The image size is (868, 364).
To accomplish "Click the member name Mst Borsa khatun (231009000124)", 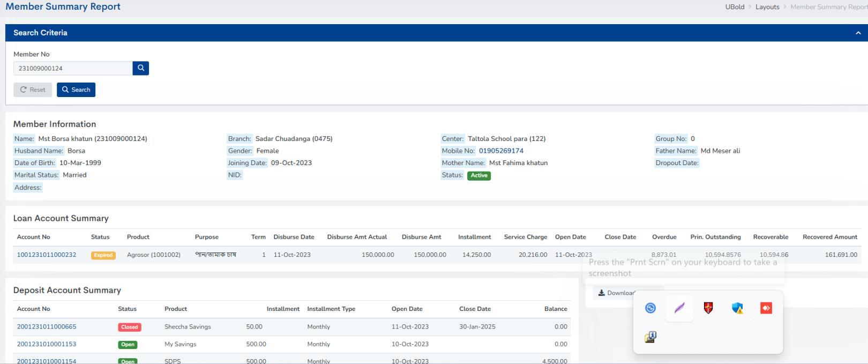I will pos(93,139).
